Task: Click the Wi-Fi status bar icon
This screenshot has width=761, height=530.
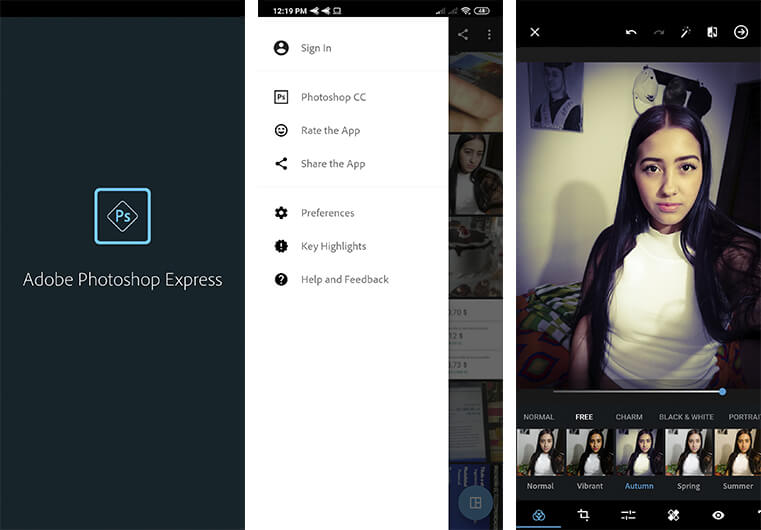Action: click(x=466, y=10)
